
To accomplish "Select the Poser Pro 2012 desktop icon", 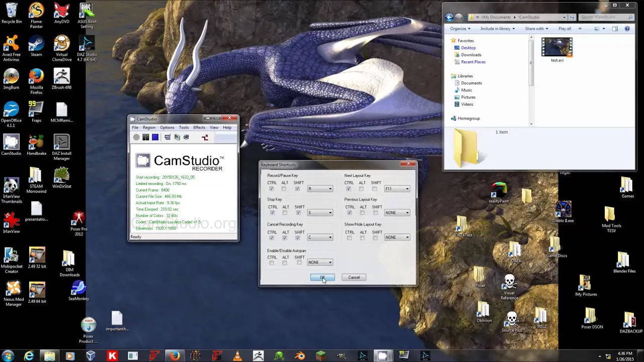I will coord(78,224).
